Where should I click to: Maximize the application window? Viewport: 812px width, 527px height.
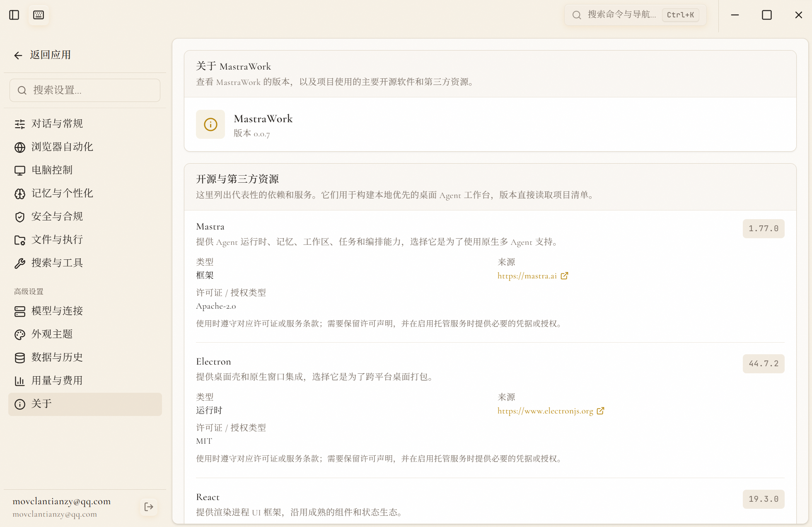coord(767,15)
